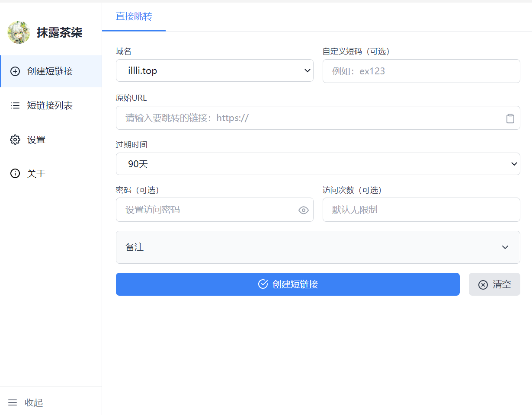This screenshot has width=532, height=415.
Task: Open the 过期时间 dropdown showing 90天
Action: [x=318, y=164]
